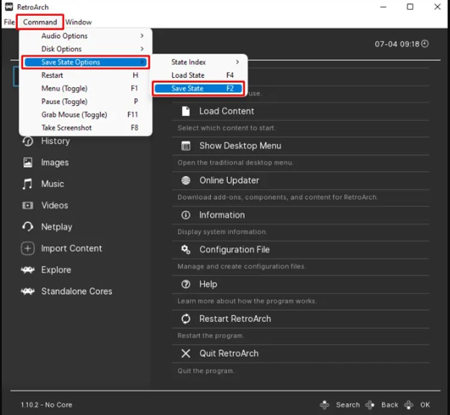Open Standalone Cores in sidebar
Image resolution: width=450 pixels, height=415 pixels.
[77, 291]
